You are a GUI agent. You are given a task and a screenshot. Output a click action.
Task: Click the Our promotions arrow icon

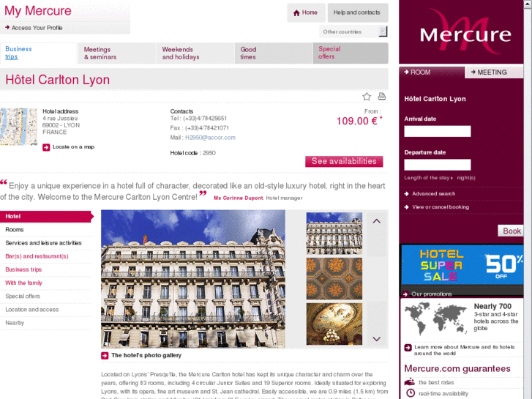405,294
